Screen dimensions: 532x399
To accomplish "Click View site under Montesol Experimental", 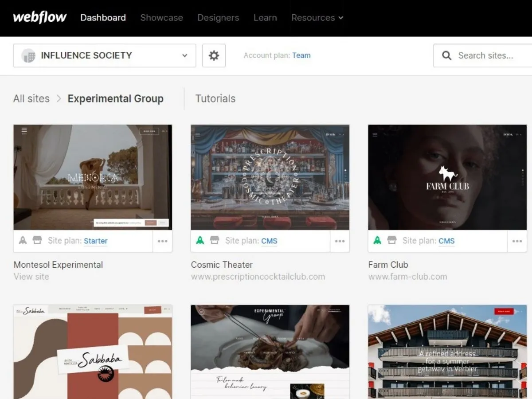I will [x=31, y=277].
